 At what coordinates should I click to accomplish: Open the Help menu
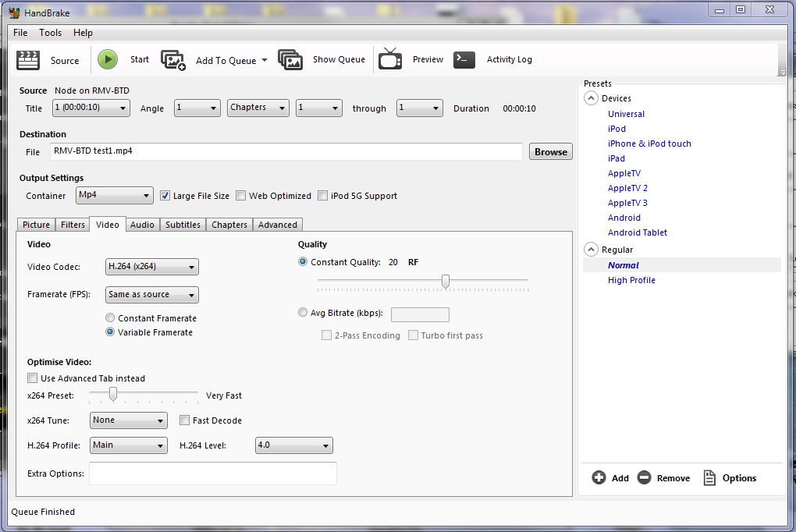tap(83, 33)
